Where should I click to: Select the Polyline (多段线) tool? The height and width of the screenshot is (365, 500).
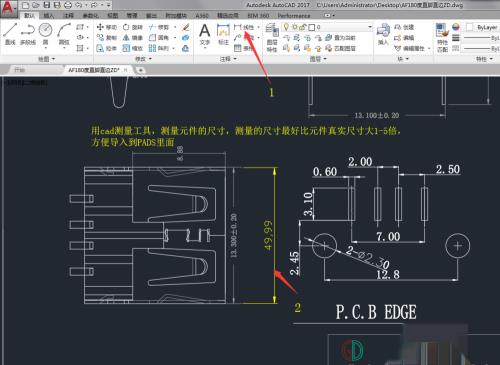pyautogui.click(x=28, y=33)
